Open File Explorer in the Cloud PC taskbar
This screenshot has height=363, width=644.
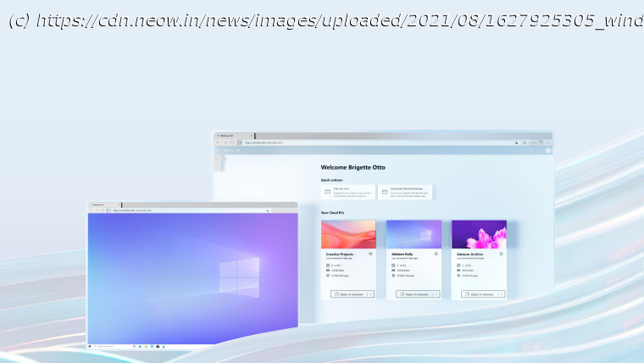[147, 347]
